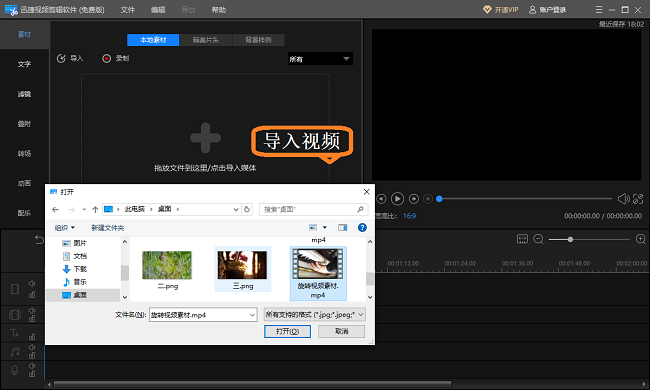
Task: Mute the picture-in-picture track
Action: [32, 310]
